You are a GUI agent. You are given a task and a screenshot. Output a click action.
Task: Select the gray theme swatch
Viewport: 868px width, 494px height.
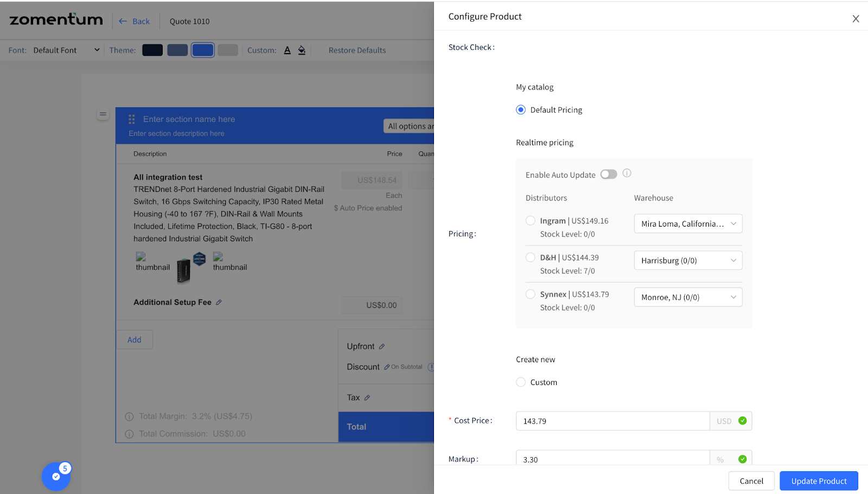pyautogui.click(x=228, y=50)
